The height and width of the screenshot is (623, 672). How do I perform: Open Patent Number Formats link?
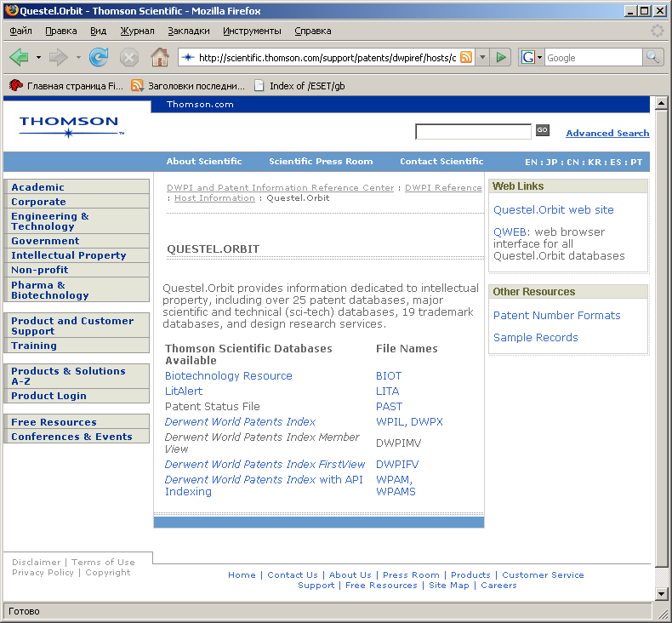tap(556, 315)
